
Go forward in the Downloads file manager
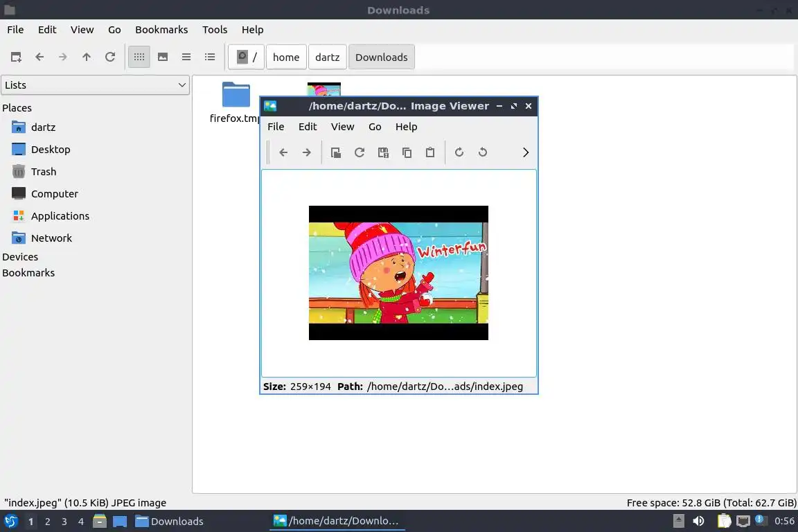(62, 57)
